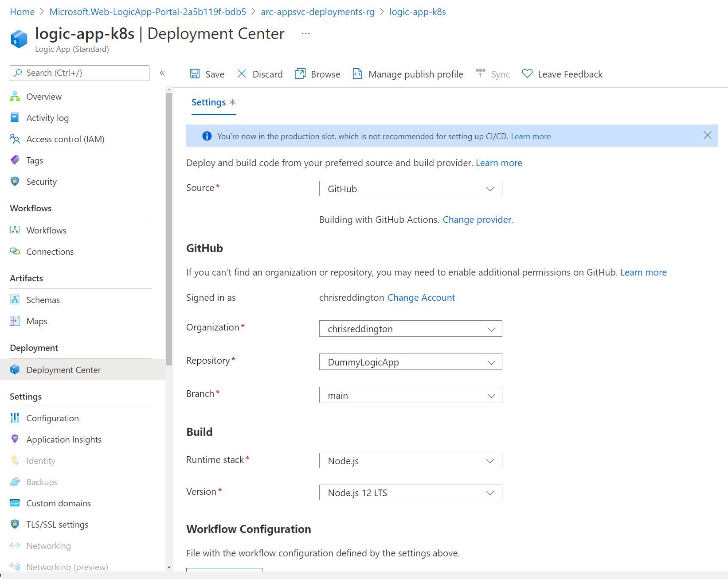Viewport: 728px width, 579px height.
Task: Click the logic app cube icon by the title
Action: coord(19,39)
